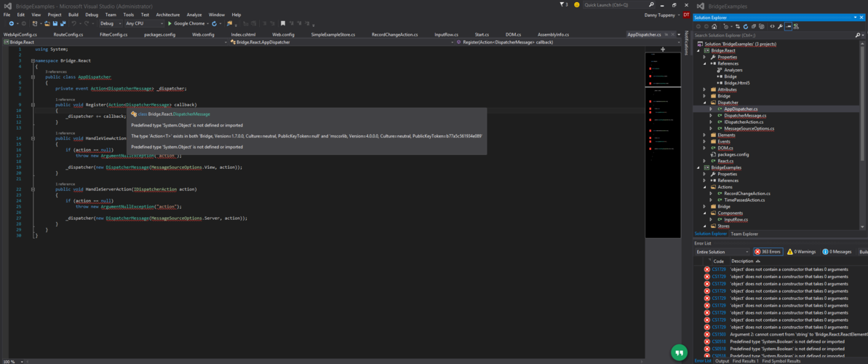Click View Code icon in Solution Explorer

772,26
